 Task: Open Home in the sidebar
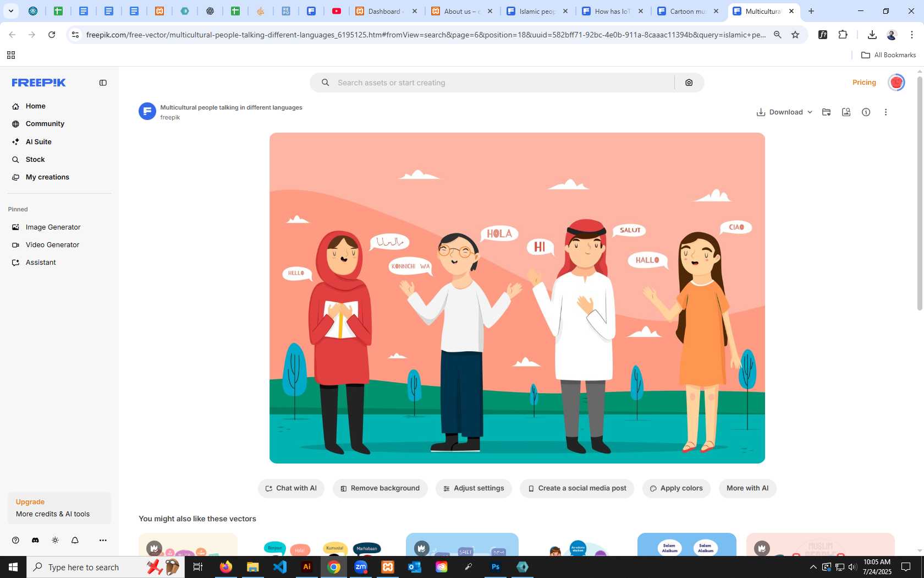click(x=35, y=106)
